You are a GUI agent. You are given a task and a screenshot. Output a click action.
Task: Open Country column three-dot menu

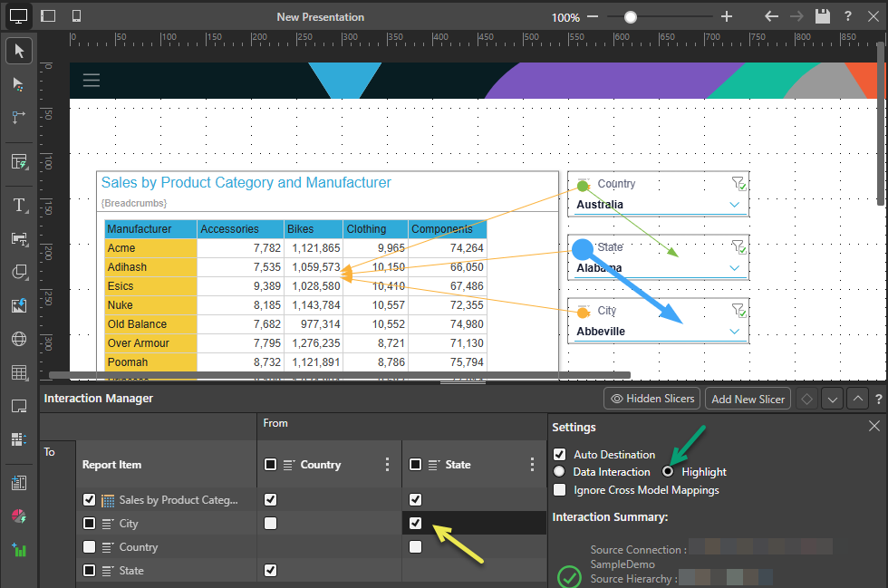tap(388, 465)
